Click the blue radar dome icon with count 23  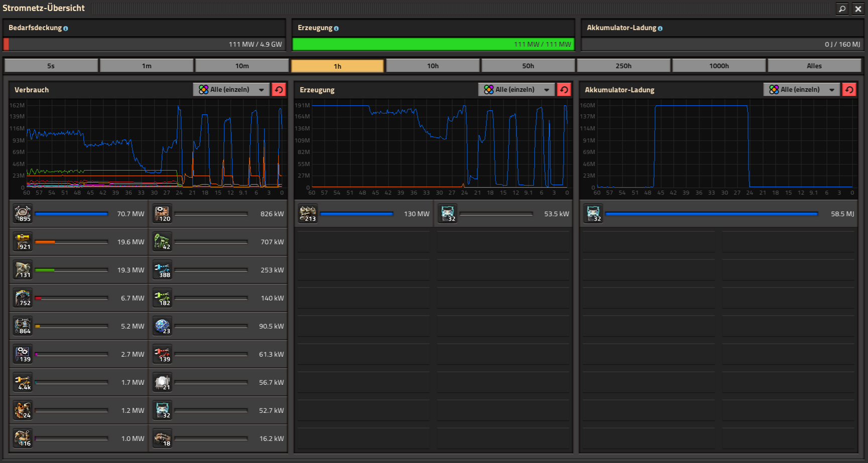162,326
